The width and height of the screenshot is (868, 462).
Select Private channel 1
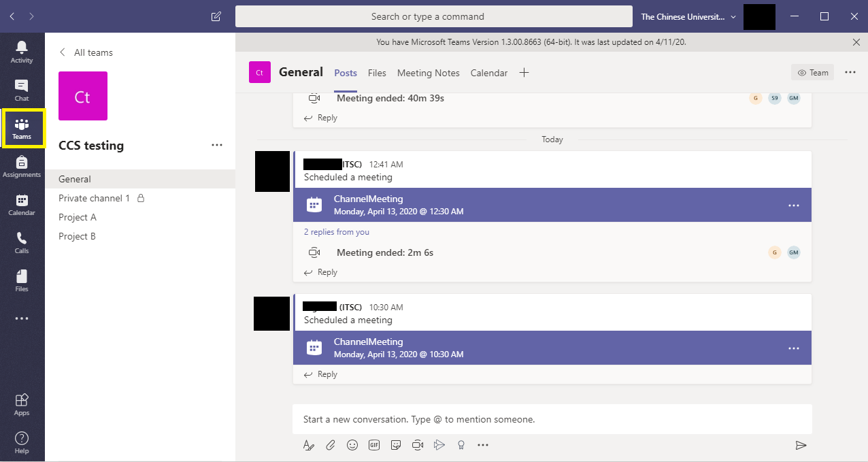click(140, 198)
